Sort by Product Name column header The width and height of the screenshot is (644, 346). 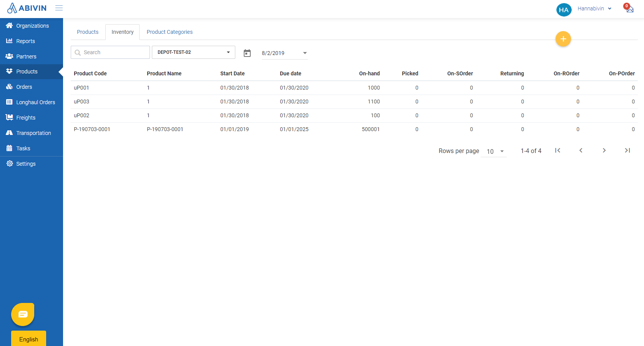[164, 73]
